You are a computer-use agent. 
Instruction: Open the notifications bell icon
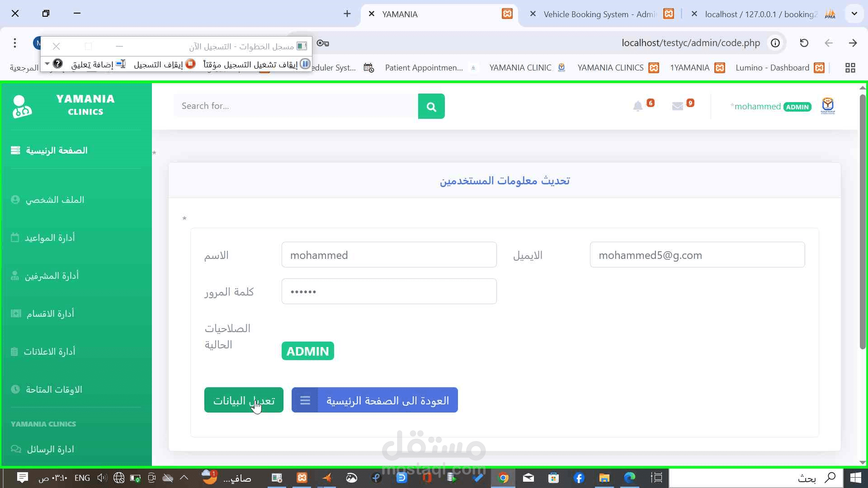click(x=637, y=106)
